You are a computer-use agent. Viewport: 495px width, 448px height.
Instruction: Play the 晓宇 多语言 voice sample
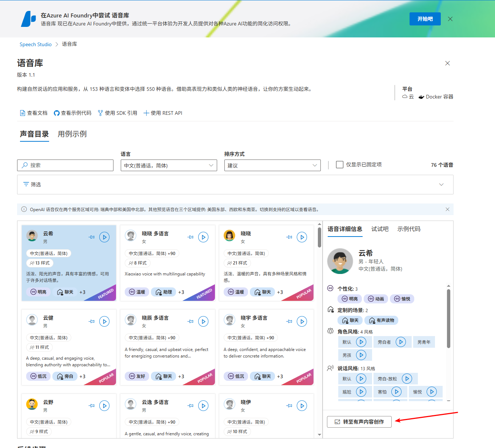click(x=302, y=322)
